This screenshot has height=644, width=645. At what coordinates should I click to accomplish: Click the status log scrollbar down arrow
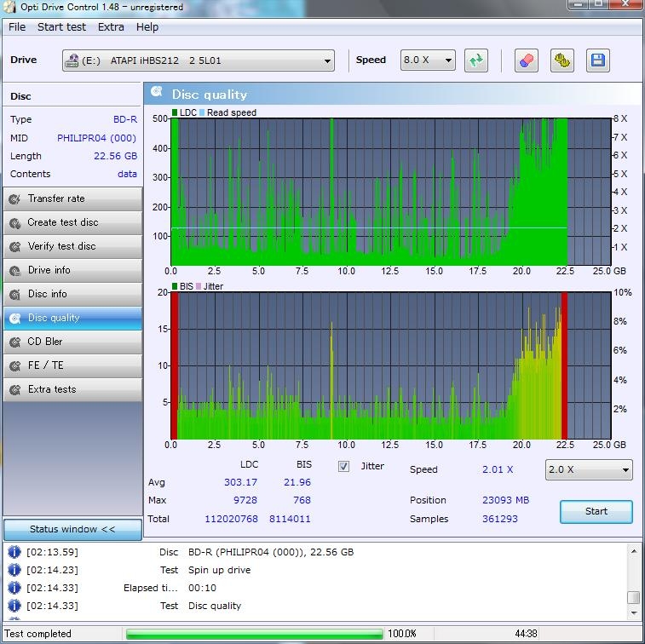633,613
